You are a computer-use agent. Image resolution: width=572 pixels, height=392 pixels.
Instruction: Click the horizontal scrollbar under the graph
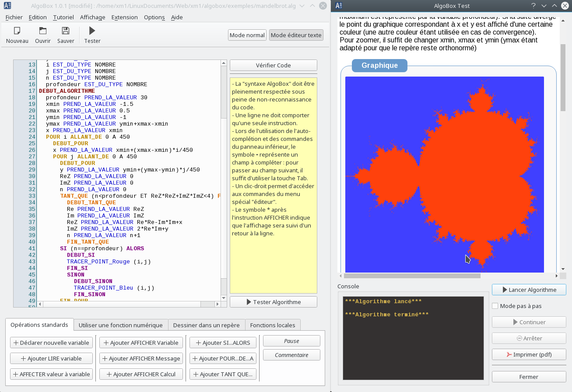pyautogui.click(x=412, y=276)
